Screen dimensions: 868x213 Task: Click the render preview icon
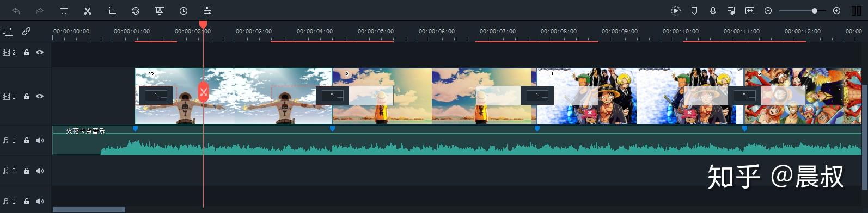pyautogui.click(x=675, y=11)
